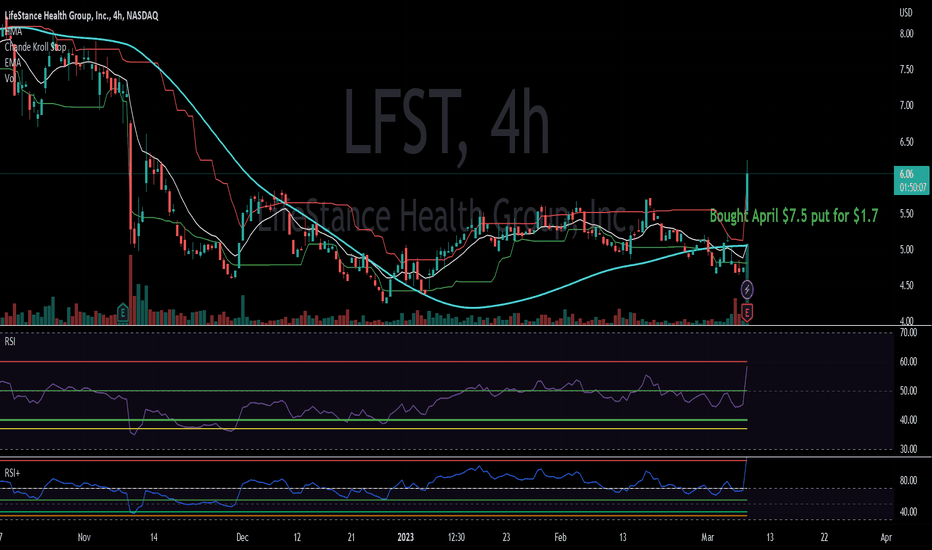
Task: Click the Dec label on time axis
Action: 242,538
